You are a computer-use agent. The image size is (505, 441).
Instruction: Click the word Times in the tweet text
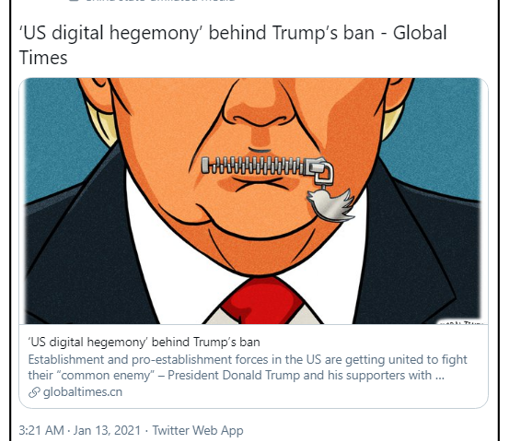43,58
